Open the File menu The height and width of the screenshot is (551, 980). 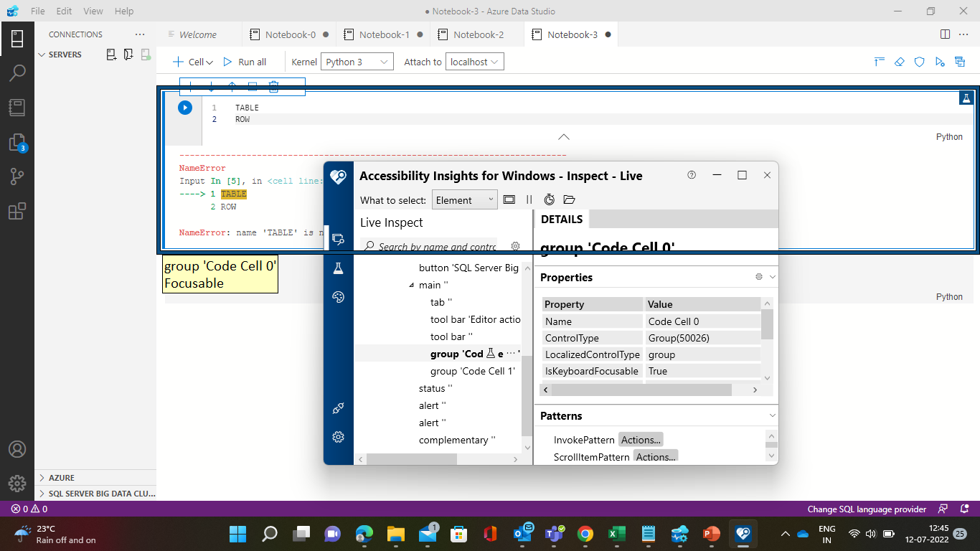tap(37, 11)
